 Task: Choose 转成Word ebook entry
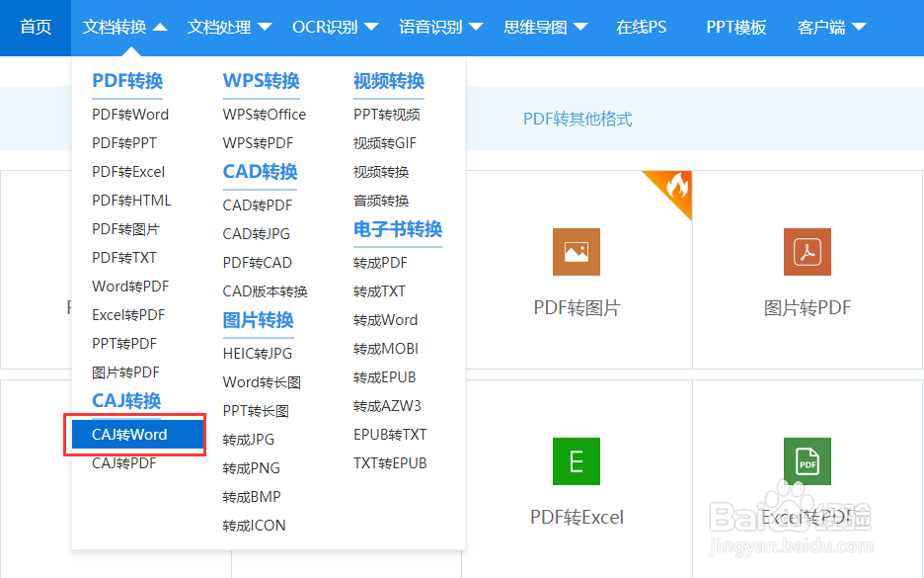(385, 320)
